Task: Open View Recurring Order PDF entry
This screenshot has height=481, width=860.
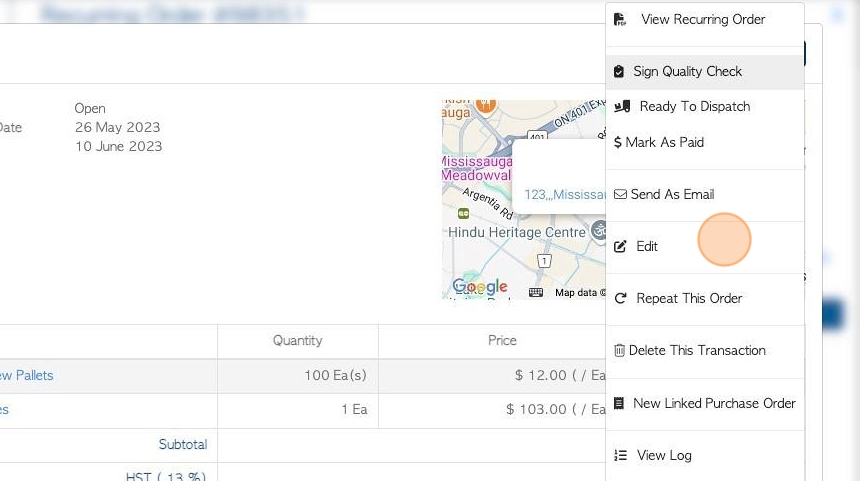Action: [x=702, y=19]
